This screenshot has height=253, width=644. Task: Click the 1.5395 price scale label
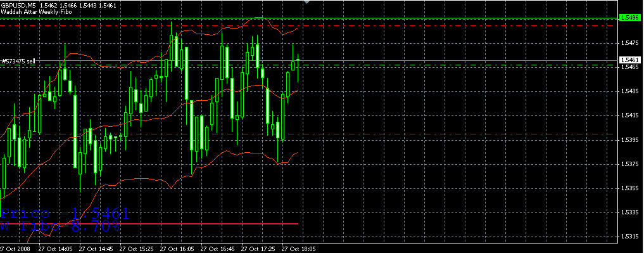[629, 140]
